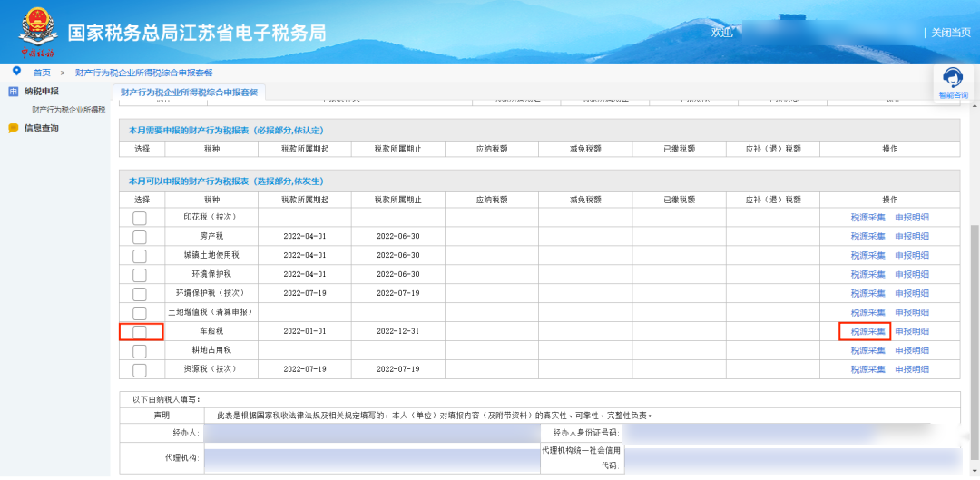Tick the checkbox for 房产税
Viewport: 980px width, 480px height.
tap(140, 237)
